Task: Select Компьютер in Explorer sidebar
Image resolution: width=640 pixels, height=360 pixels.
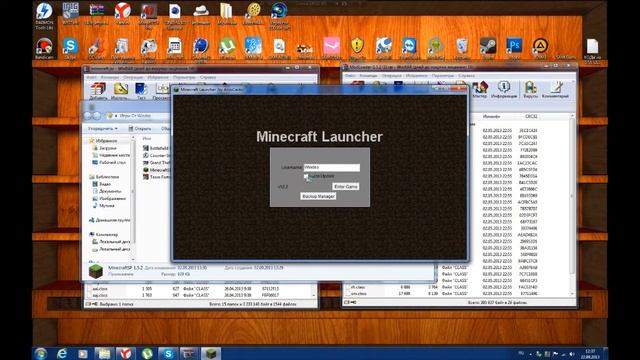Action: [x=107, y=235]
